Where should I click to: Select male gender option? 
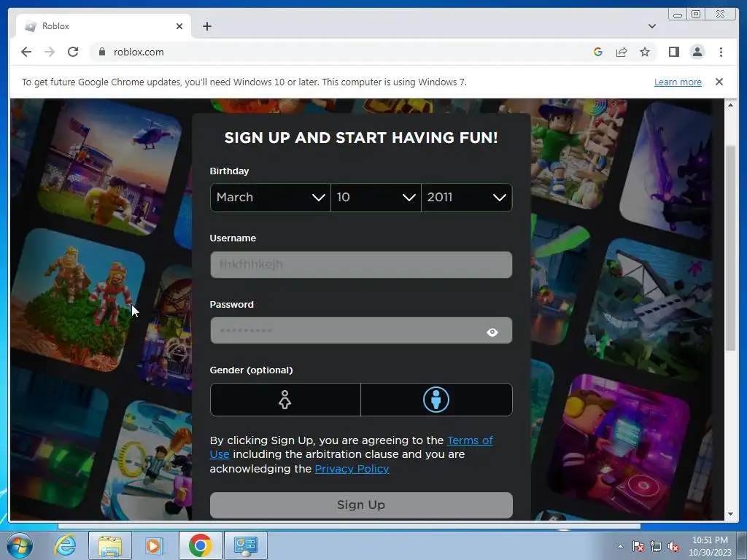pos(436,400)
